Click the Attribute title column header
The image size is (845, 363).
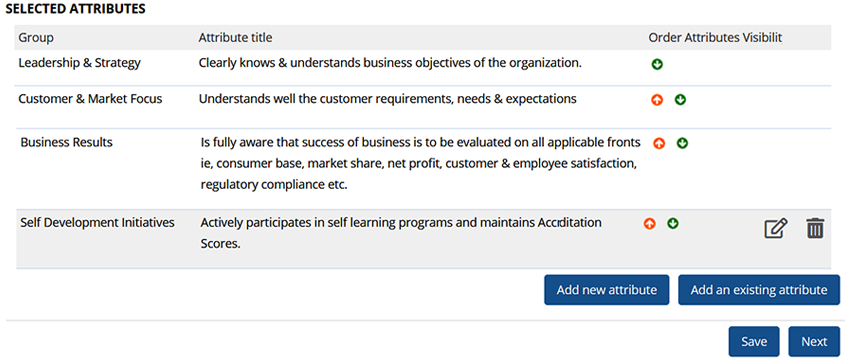click(x=236, y=38)
